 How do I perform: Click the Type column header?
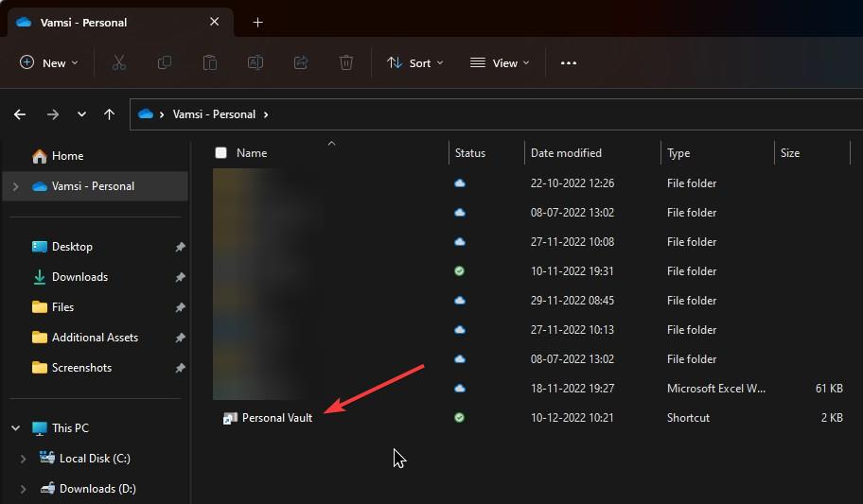[678, 153]
